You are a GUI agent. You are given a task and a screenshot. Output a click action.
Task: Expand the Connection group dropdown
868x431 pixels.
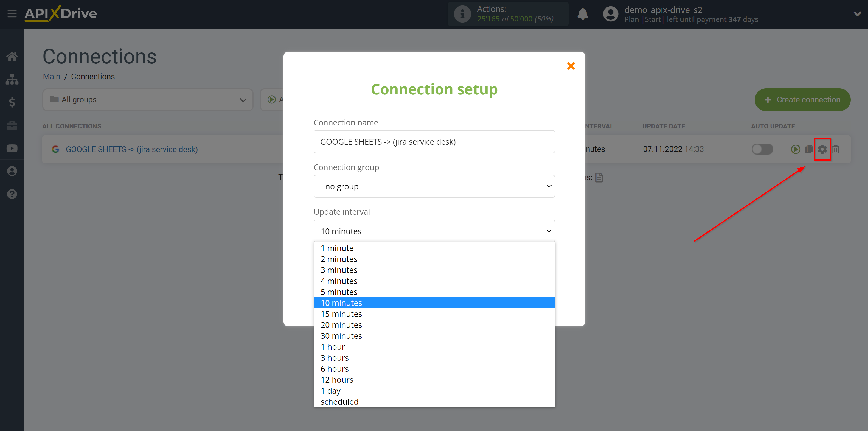pyautogui.click(x=435, y=186)
